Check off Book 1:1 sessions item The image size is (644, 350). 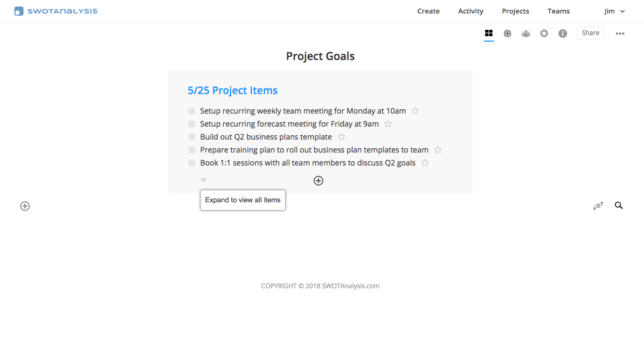click(x=192, y=163)
